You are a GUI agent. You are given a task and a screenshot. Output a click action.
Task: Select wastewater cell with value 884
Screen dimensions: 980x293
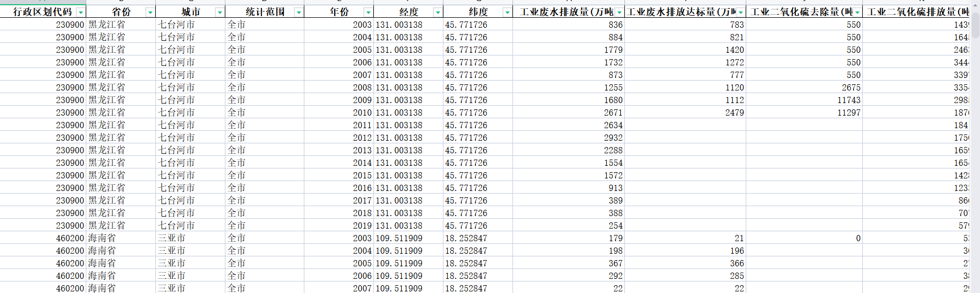coord(568,37)
